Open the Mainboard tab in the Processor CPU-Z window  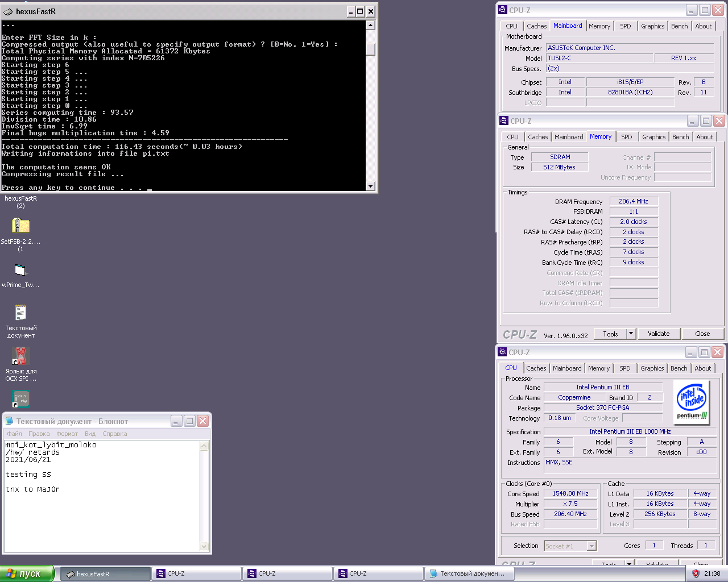tap(567, 368)
